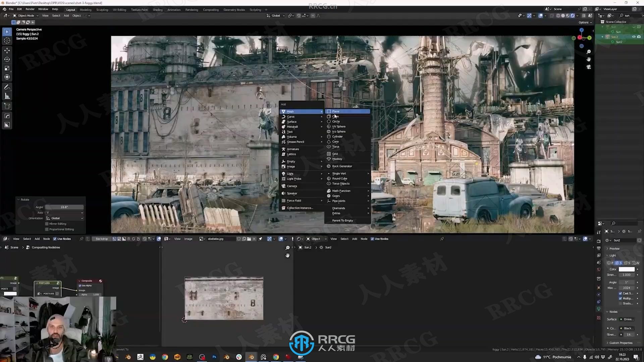Open the World properties tab
This screenshot has height=362, width=644.
coord(599,269)
